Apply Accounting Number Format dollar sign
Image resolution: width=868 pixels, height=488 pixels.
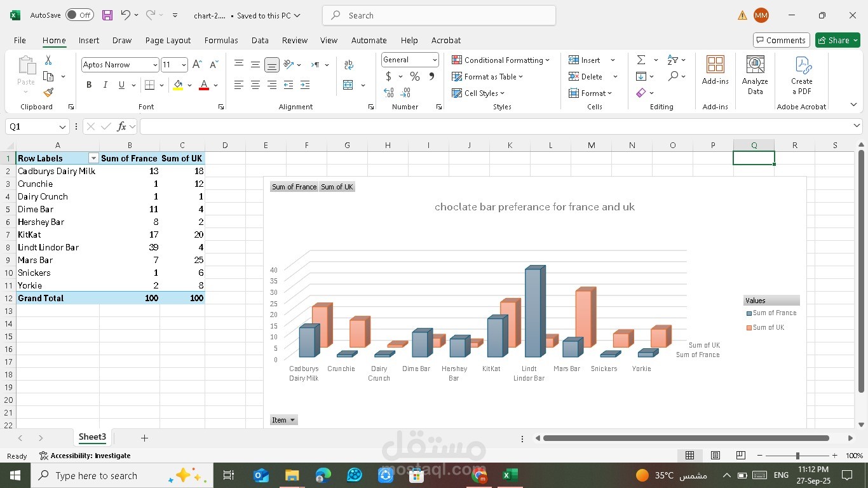388,76
